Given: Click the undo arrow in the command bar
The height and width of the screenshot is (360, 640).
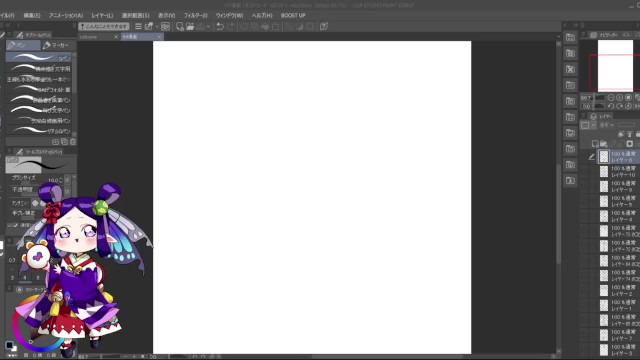Looking at the screenshot, I should click(220, 27).
